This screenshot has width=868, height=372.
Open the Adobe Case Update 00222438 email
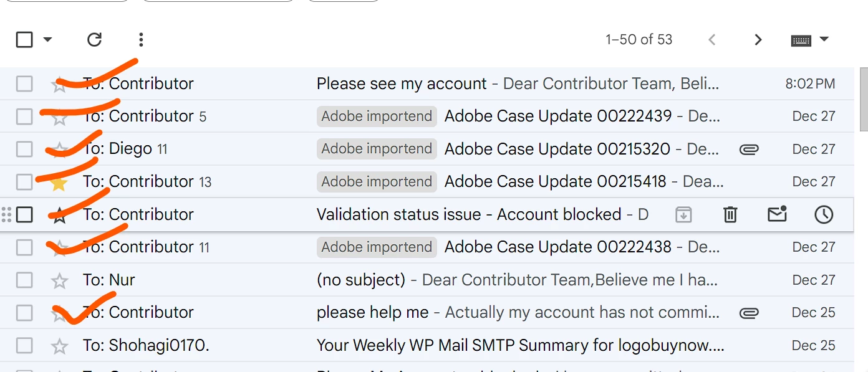[557, 247]
